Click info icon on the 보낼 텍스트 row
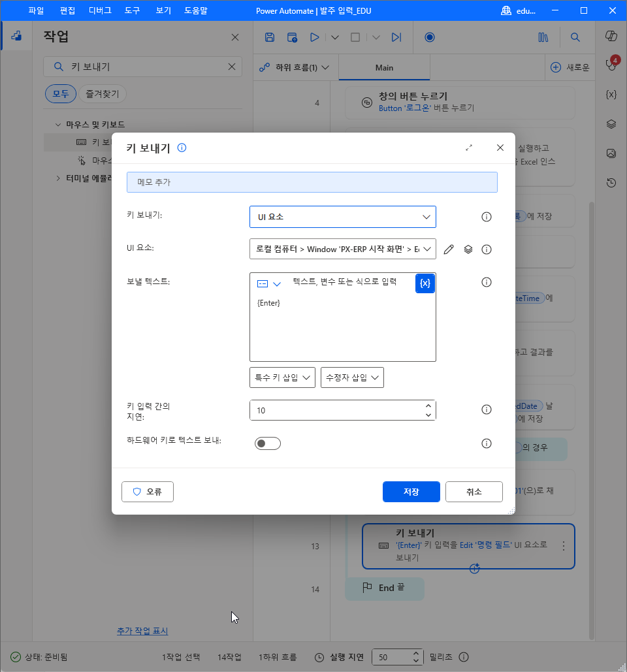Screen dimensions: 627x672 point(487,282)
